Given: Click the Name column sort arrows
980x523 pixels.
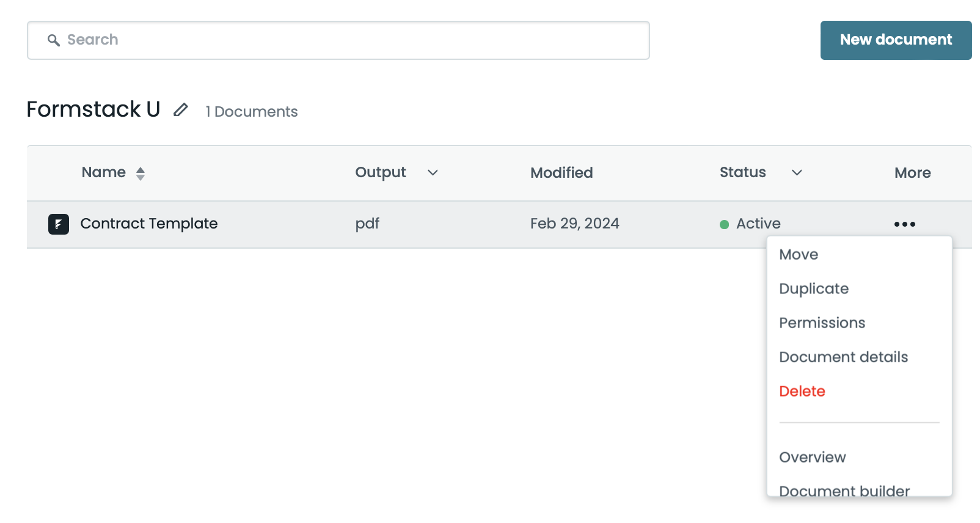Looking at the screenshot, I should [x=141, y=174].
